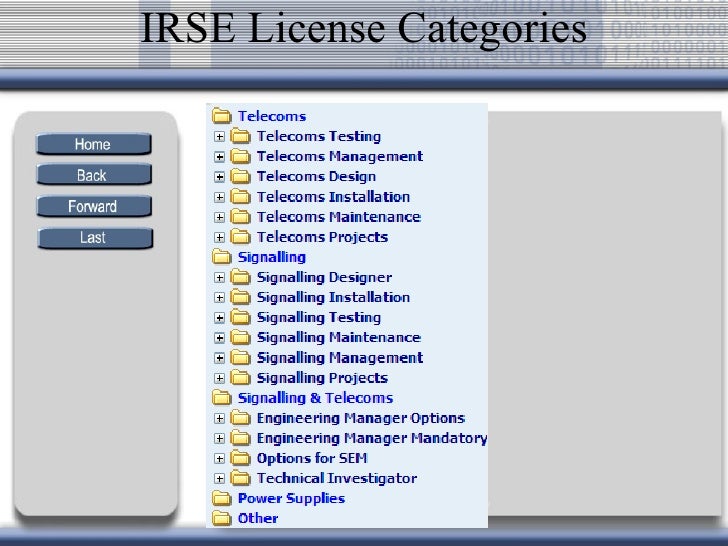Click the Power Supplies folder icon
Viewport: 728px width, 546px height.
[x=221, y=498]
